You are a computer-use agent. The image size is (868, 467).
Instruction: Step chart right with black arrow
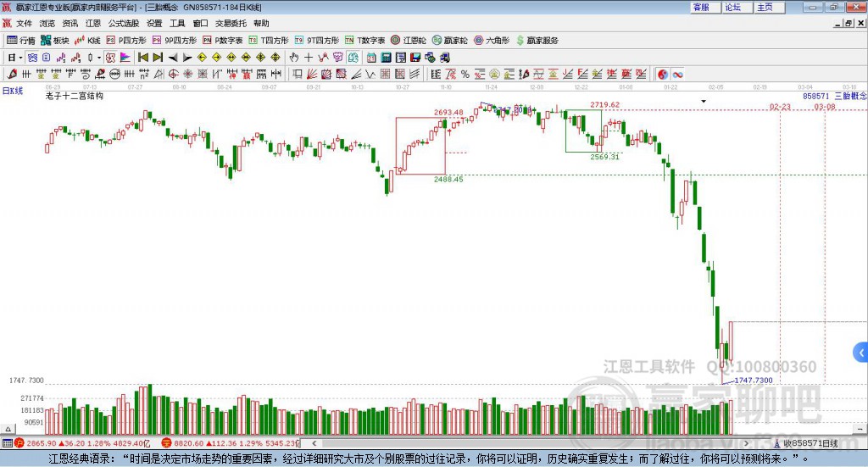pyautogui.click(x=187, y=58)
